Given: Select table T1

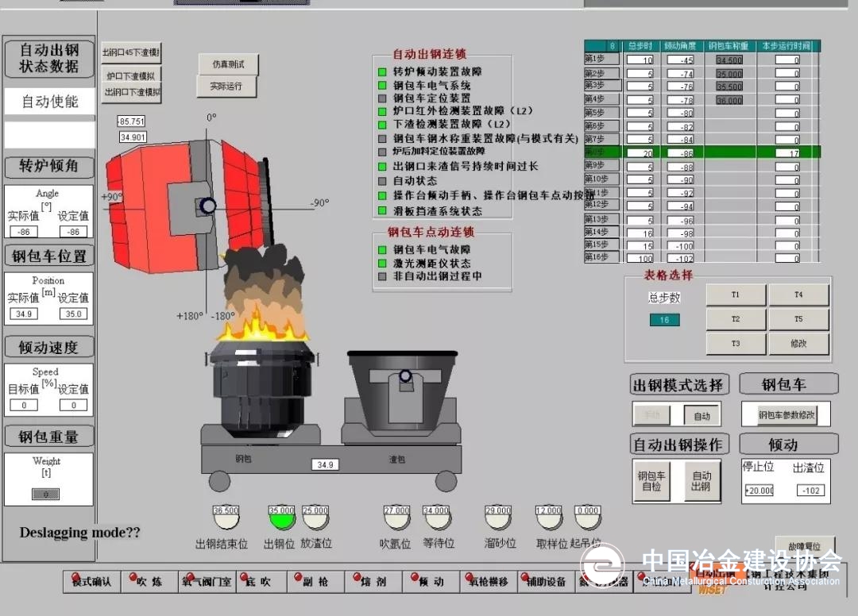Looking at the screenshot, I should [x=736, y=295].
